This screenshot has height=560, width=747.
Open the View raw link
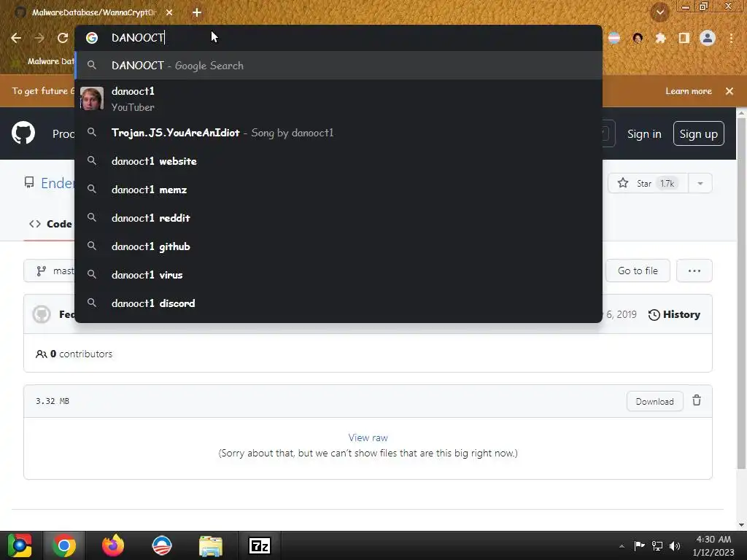point(368,437)
